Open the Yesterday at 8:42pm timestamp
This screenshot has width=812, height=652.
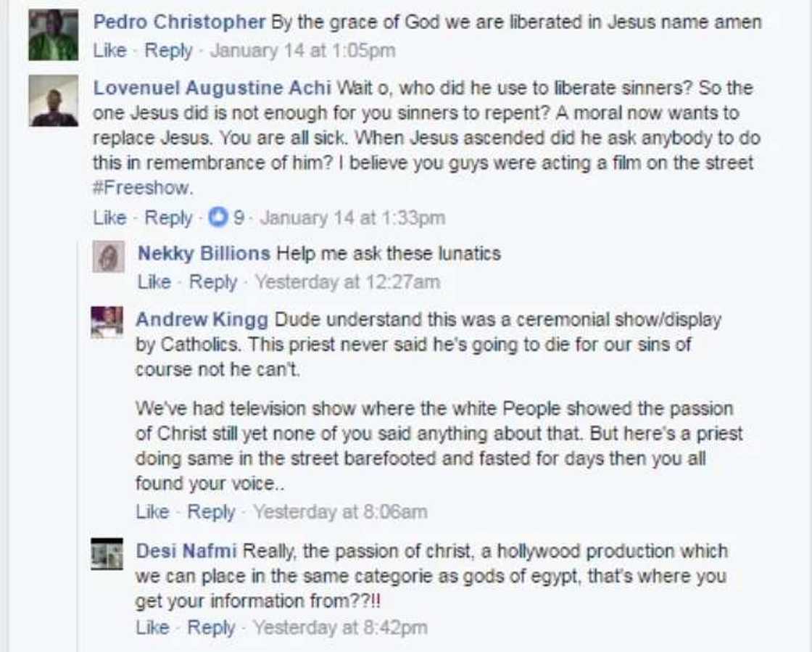(340, 627)
